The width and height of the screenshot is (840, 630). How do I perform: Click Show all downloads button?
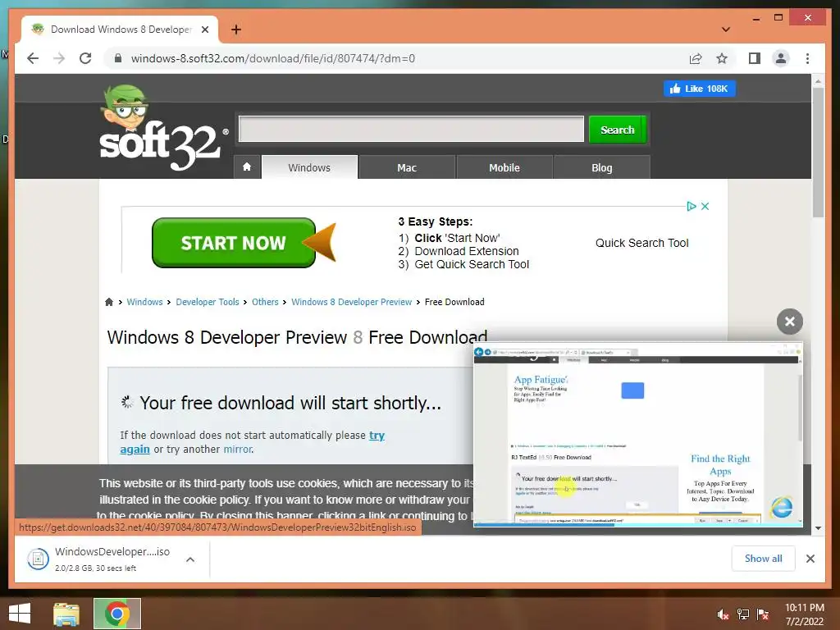(x=763, y=559)
